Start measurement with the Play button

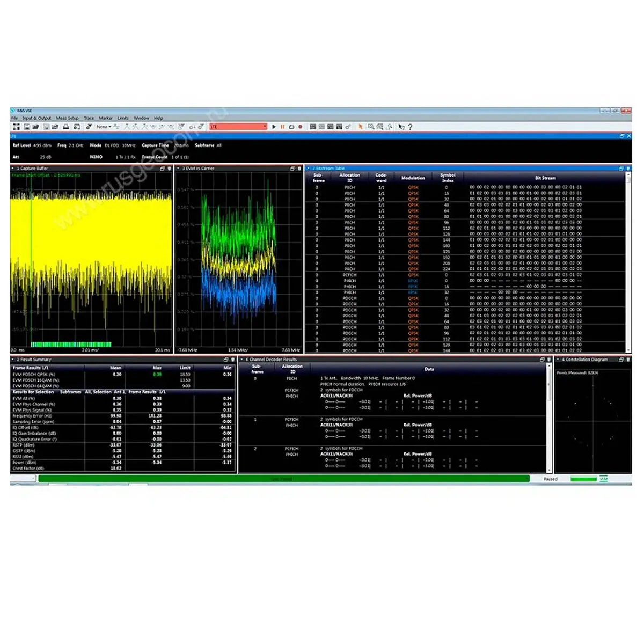[x=274, y=127]
